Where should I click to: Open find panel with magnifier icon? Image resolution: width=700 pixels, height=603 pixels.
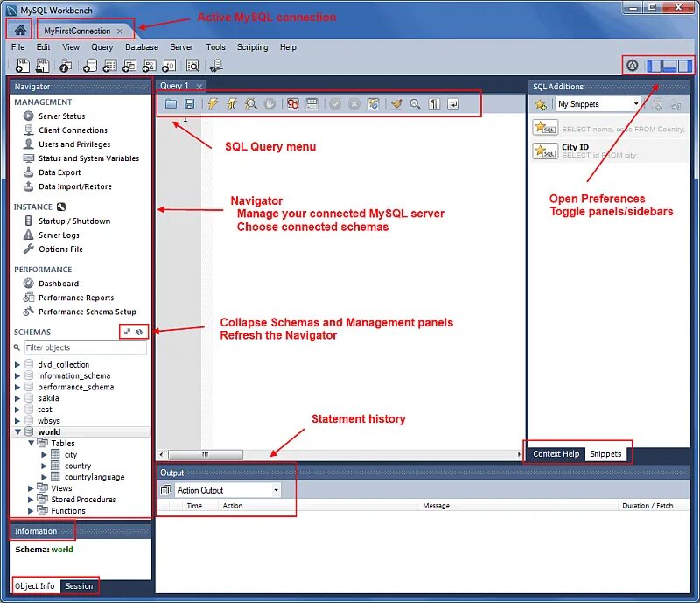click(x=415, y=104)
